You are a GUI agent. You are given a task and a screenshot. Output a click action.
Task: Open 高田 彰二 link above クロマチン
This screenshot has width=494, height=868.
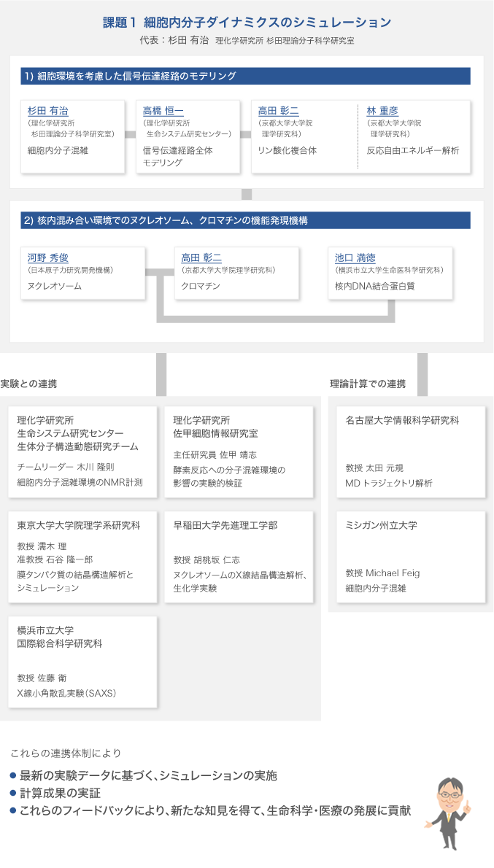pos(201,258)
